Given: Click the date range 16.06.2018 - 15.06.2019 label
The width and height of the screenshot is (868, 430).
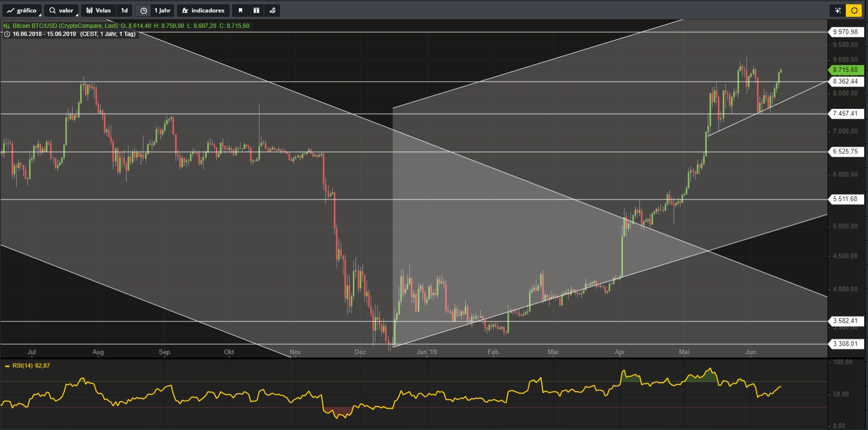Looking at the screenshot, I should (44, 34).
